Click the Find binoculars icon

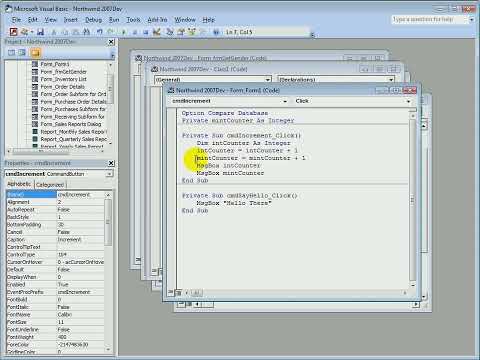[87, 32]
